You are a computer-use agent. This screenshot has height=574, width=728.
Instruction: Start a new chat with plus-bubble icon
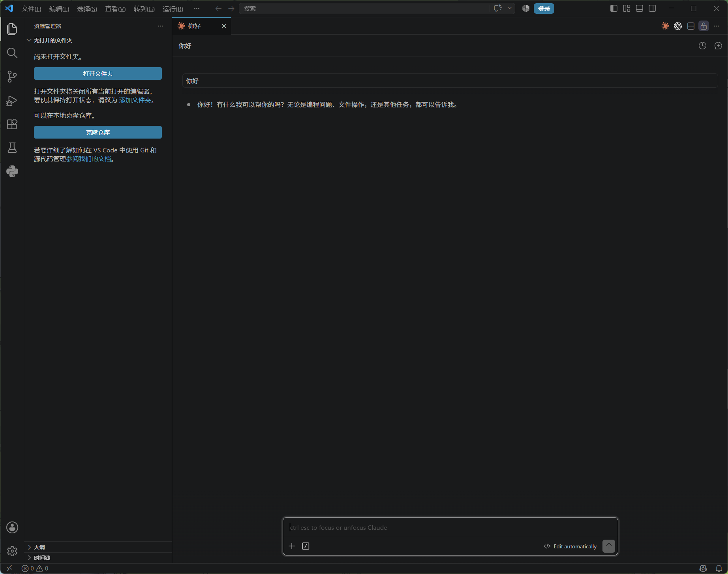point(718,46)
